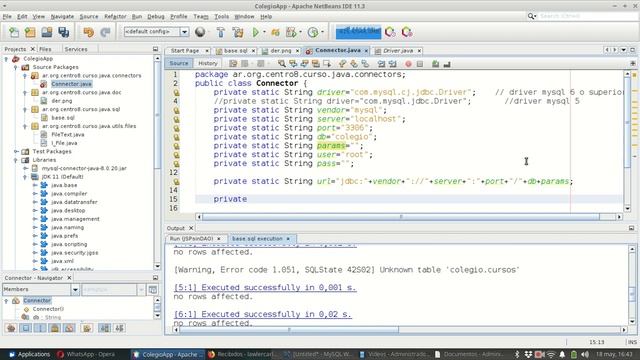Screen dimensions: 640x360
Task: Toggle Show Static Members filter in Navigator
Action: click(x=40, y=328)
